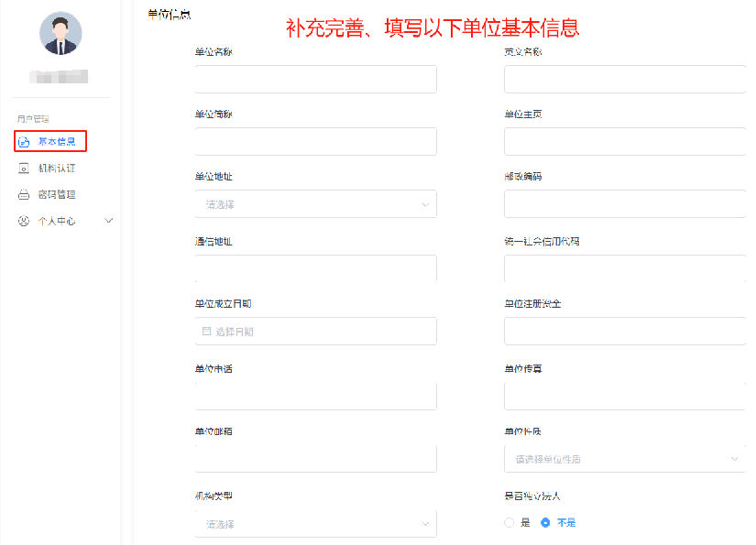Open the 单位地址 请选择 dropdown
756x545 pixels.
click(x=315, y=203)
